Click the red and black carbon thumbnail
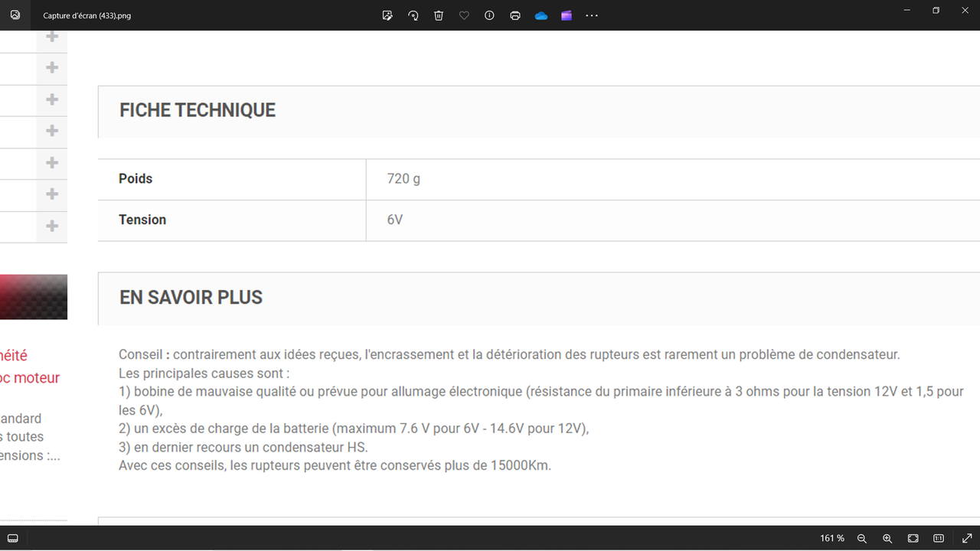This screenshot has width=980, height=551. tap(34, 297)
